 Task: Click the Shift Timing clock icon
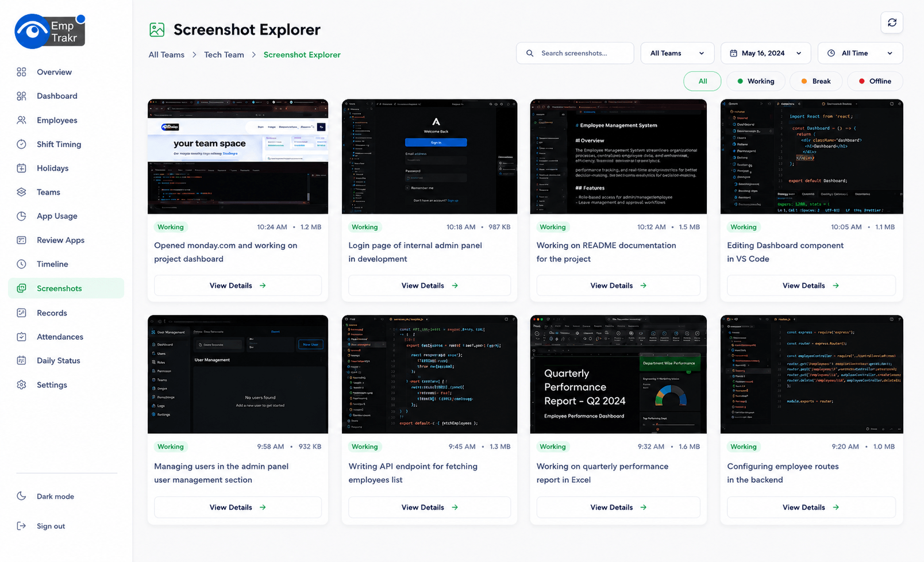21,144
